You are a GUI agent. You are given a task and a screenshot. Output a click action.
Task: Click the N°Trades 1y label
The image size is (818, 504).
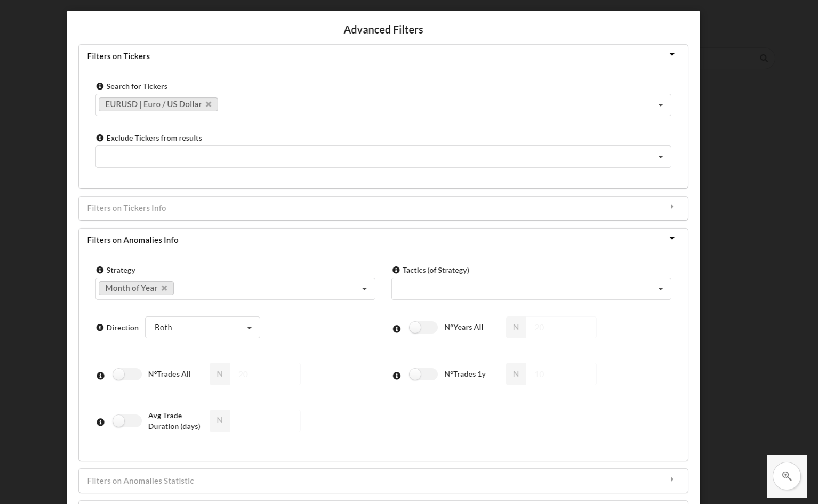click(x=465, y=374)
